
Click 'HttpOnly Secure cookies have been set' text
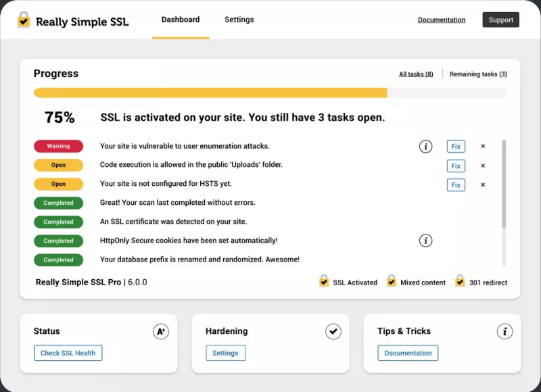(189, 241)
